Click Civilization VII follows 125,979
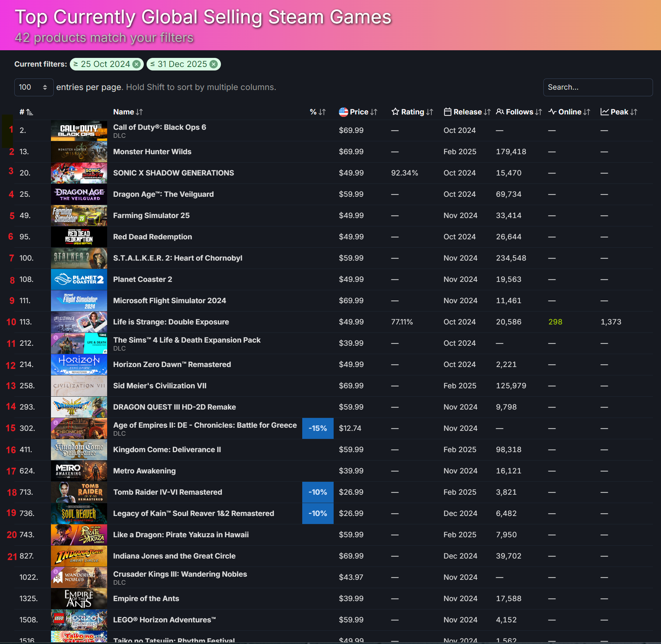661x644 pixels. [x=511, y=386]
